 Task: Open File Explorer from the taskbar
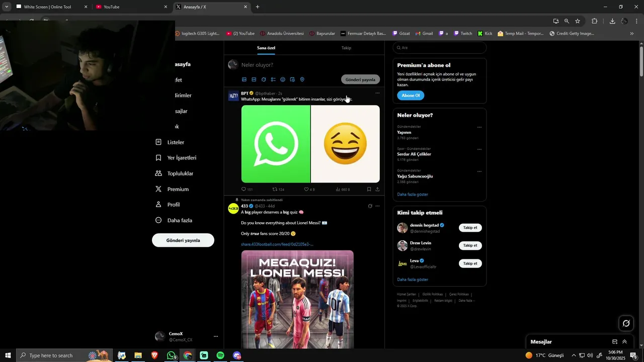click(x=138, y=355)
